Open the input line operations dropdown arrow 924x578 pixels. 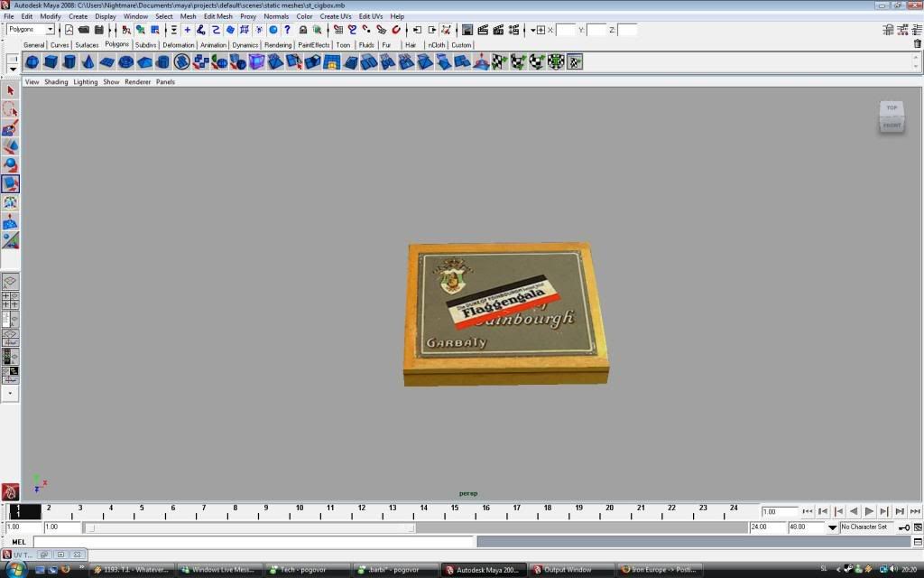click(x=532, y=30)
